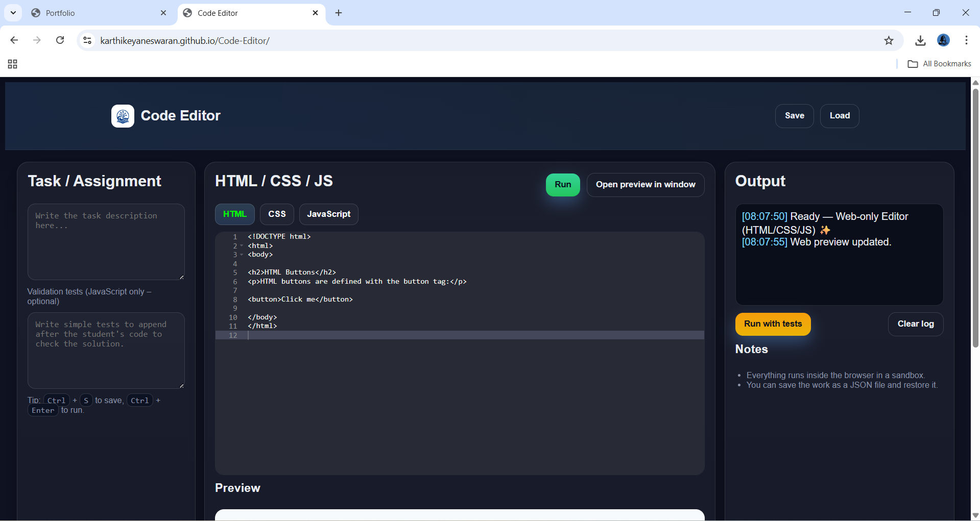This screenshot has width=980, height=521.
Task: Open the browser downloads icon
Action: pyautogui.click(x=920, y=41)
